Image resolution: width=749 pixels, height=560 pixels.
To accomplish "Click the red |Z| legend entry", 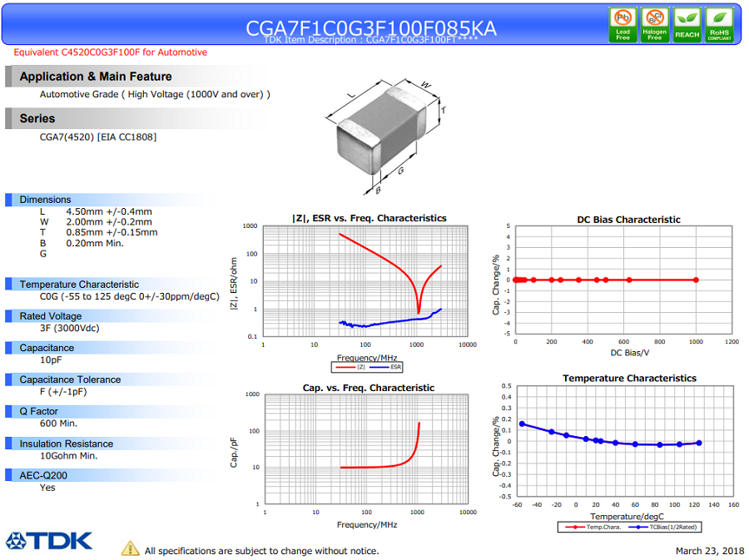I will [350, 367].
